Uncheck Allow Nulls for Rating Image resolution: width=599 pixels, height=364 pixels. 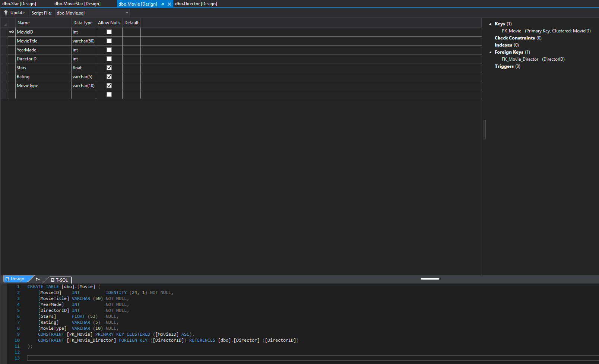pos(109,76)
